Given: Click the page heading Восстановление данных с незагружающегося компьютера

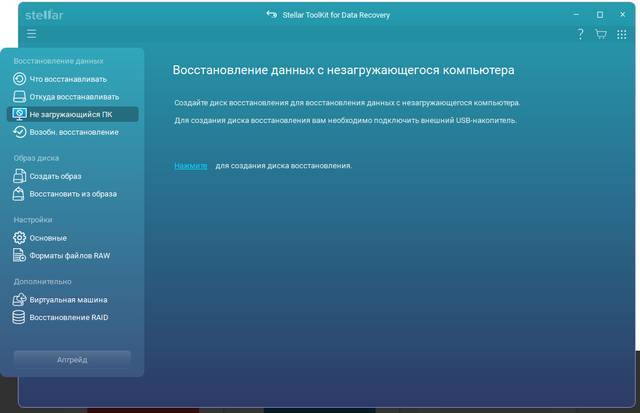Looking at the screenshot, I should point(343,70).
